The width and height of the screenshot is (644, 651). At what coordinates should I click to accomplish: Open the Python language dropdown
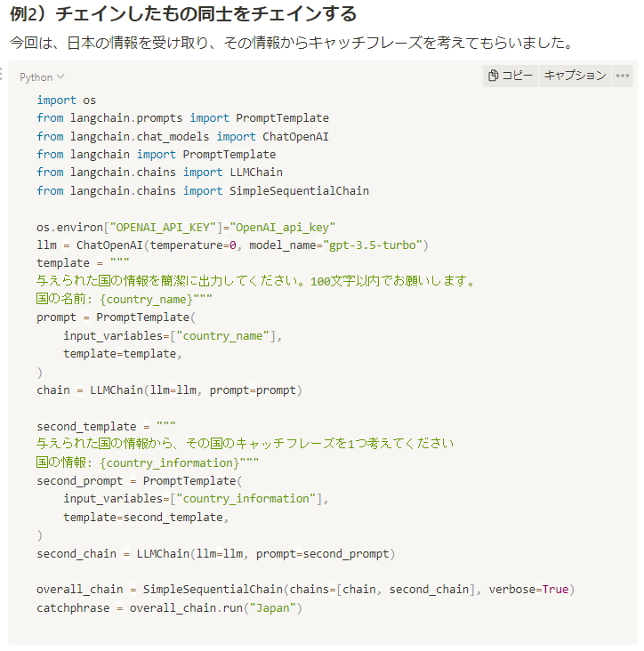[x=42, y=77]
